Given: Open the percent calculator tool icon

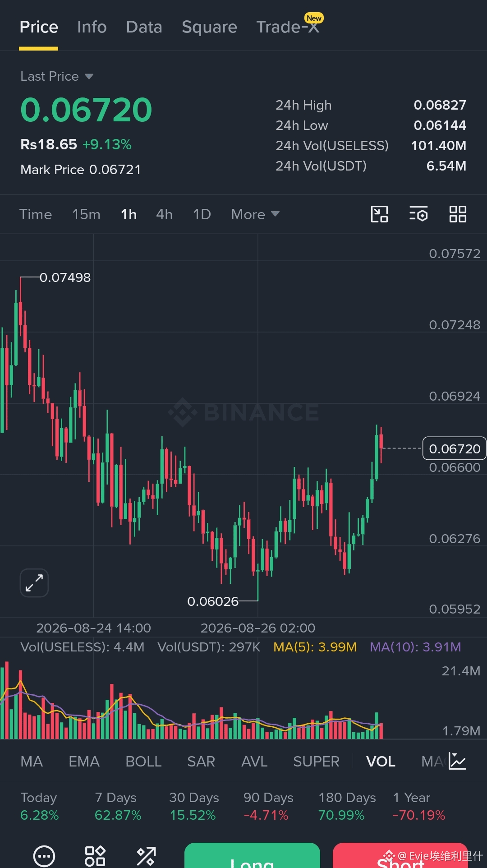Looking at the screenshot, I should click(x=146, y=856).
